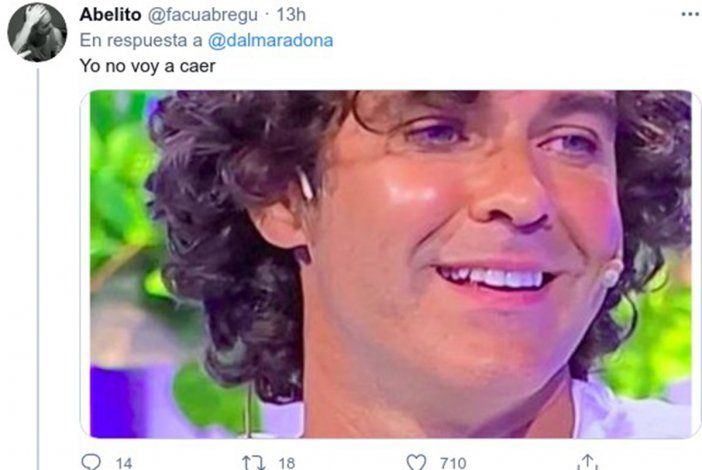Click the vertical thread line under avatar
Viewport: 702px width, 470px height.
(x=38, y=269)
